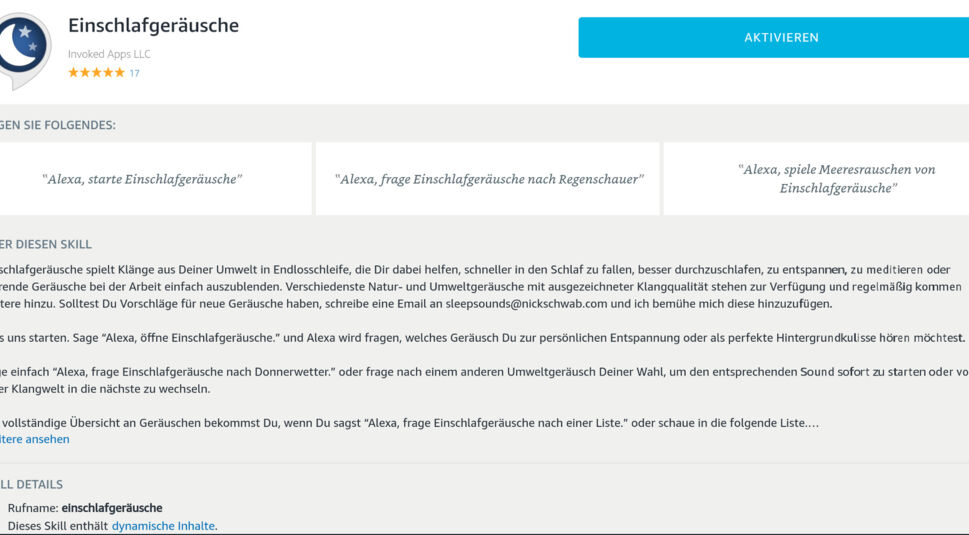The width and height of the screenshot is (969, 535).
Task: Expand description via "Weitere ansehen" link
Action: click(x=35, y=439)
